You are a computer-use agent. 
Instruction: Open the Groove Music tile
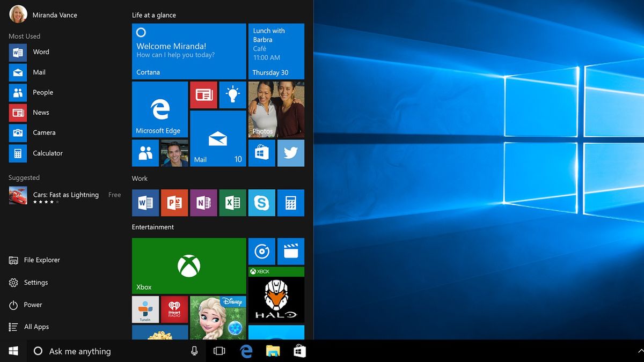tap(261, 252)
